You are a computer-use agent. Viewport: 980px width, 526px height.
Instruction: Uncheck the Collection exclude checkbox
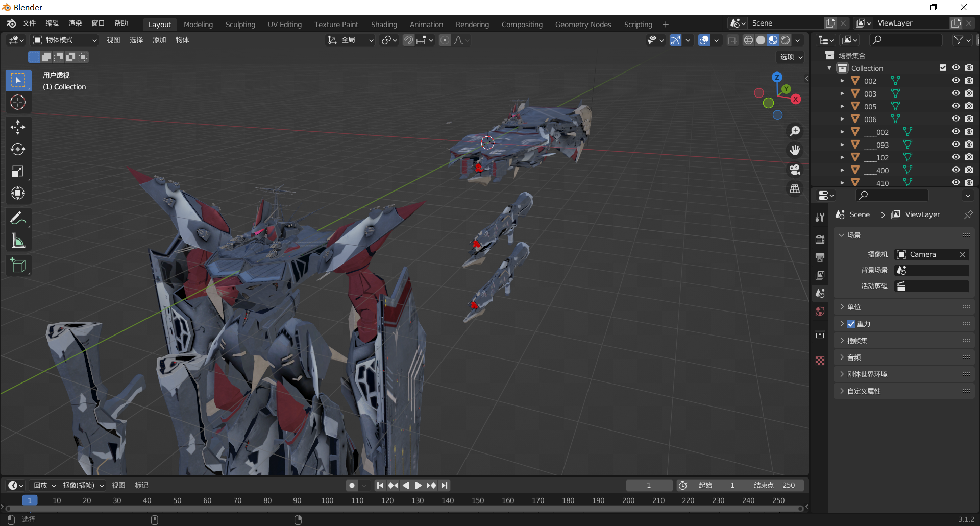click(943, 68)
